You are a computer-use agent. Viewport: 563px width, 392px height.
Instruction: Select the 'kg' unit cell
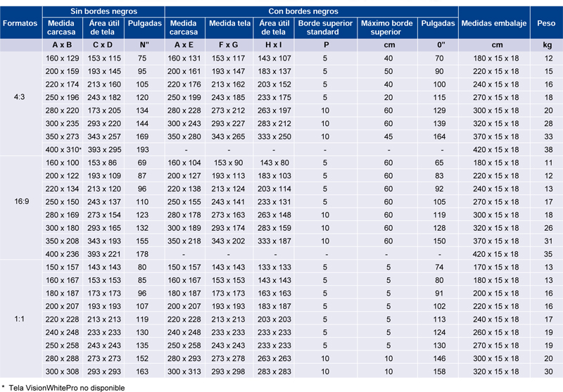tap(547, 44)
